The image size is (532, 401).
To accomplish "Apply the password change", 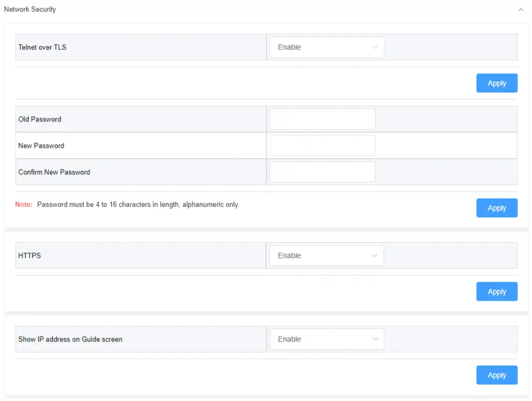I will [496, 208].
